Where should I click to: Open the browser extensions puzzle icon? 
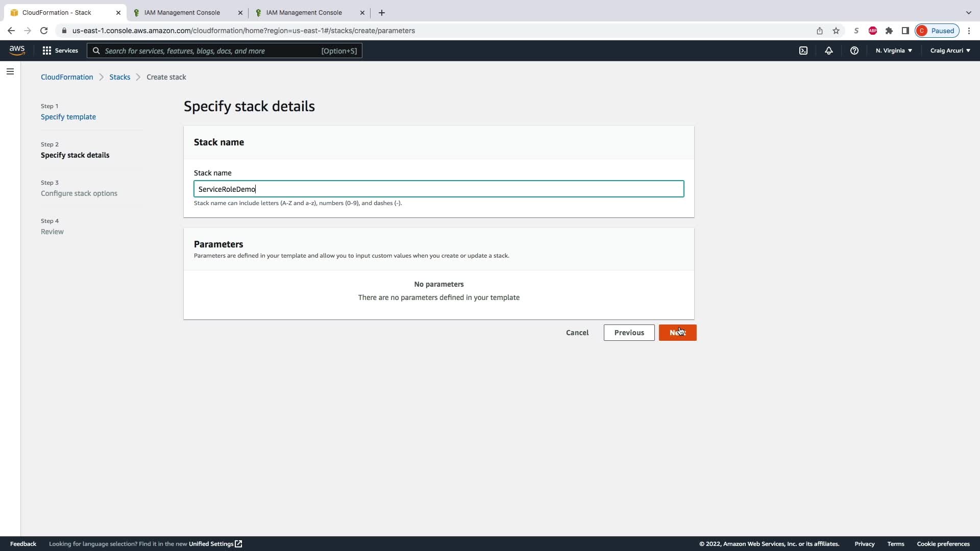tap(889, 31)
